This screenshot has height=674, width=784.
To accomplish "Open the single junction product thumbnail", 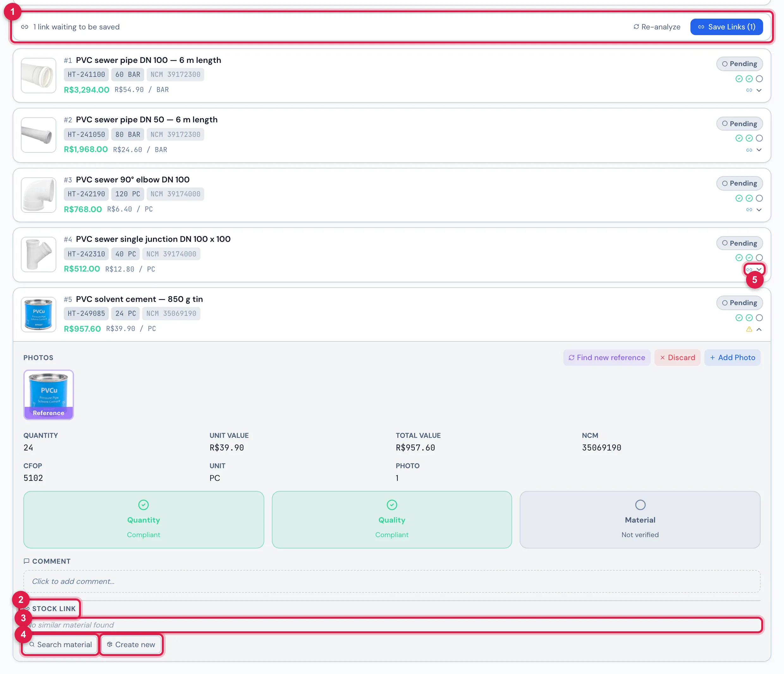I will click(x=39, y=254).
